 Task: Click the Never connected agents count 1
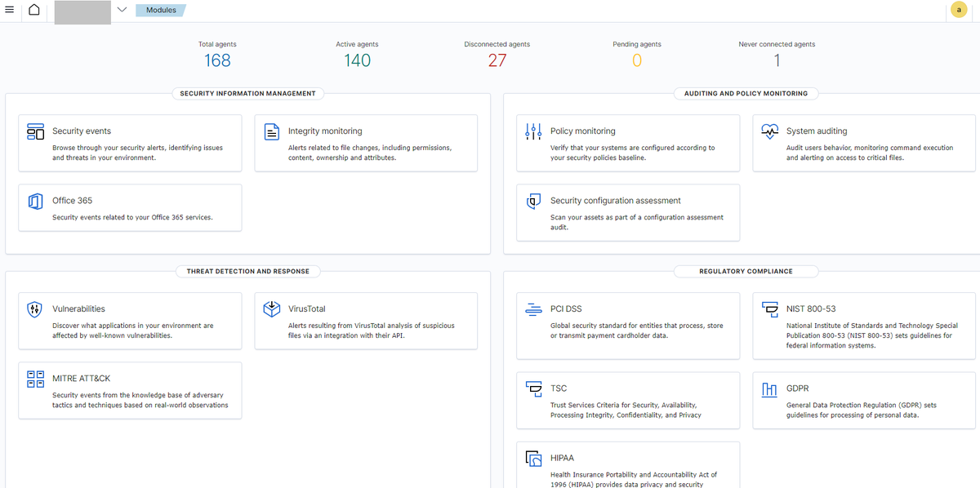(777, 60)
